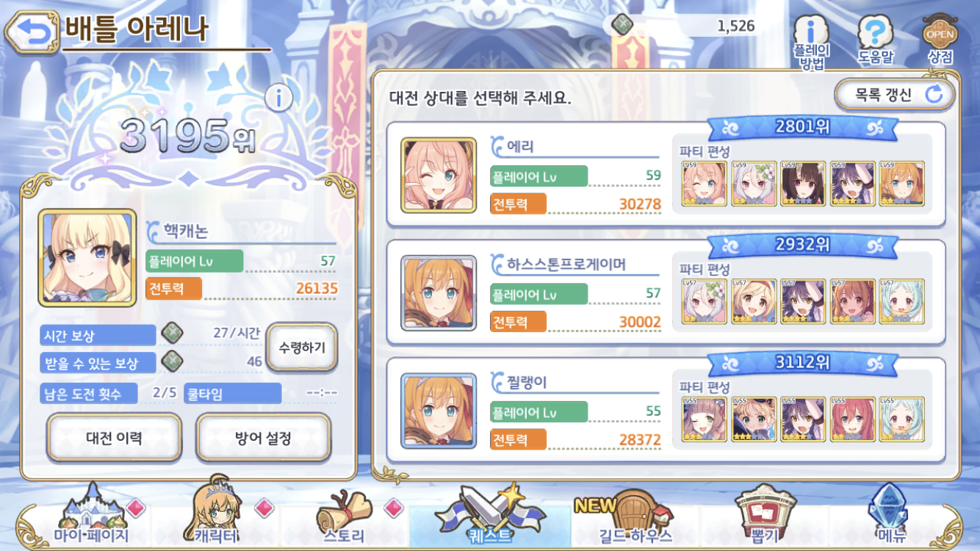Open the 상점 shop icon
980x551 pixels.
(940, 39)
